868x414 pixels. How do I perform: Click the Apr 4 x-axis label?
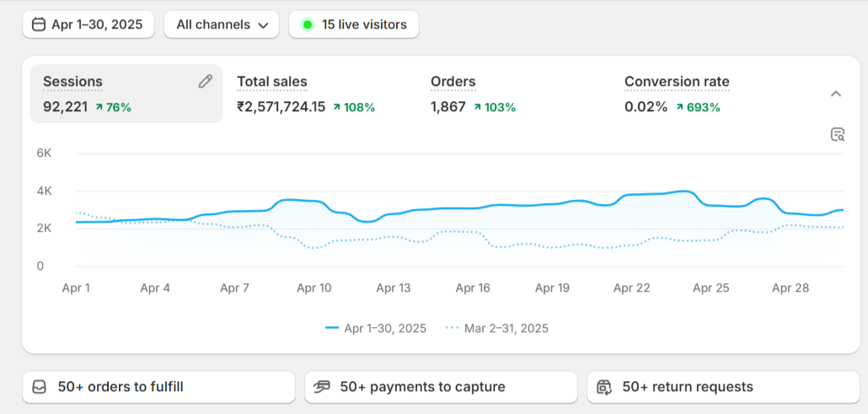pos(155,288)
